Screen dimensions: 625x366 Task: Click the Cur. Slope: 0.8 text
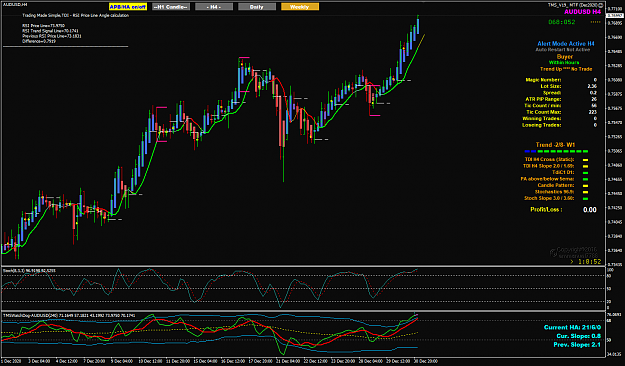point(578,336)
